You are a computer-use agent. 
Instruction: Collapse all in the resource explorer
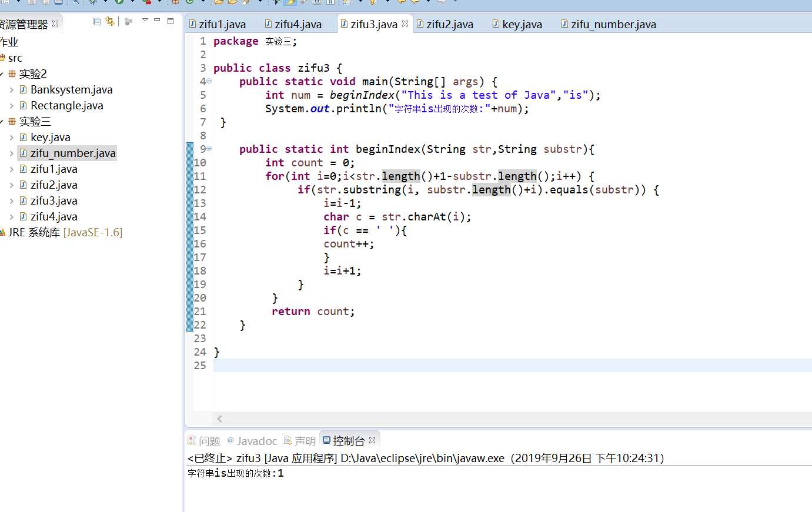click(x=97, y=21)
